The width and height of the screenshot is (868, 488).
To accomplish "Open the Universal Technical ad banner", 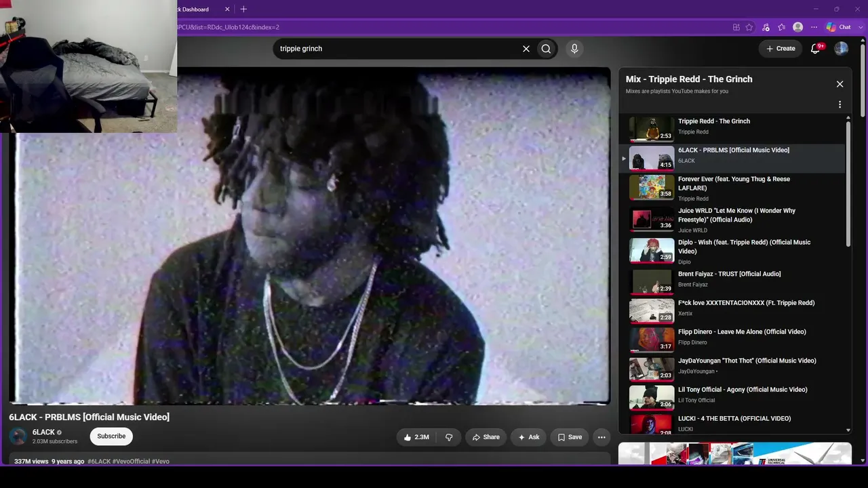I will [735, 453].
